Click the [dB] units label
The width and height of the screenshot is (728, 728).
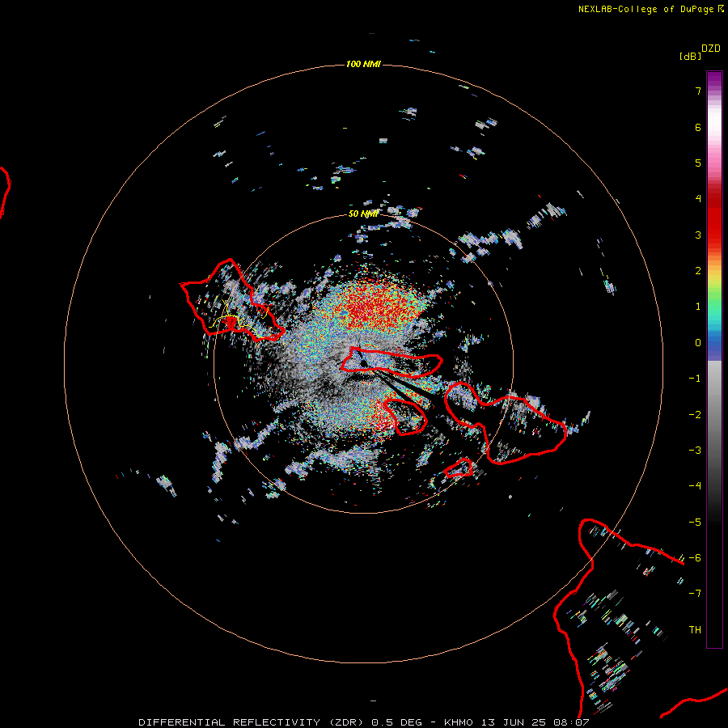(691, 57)
